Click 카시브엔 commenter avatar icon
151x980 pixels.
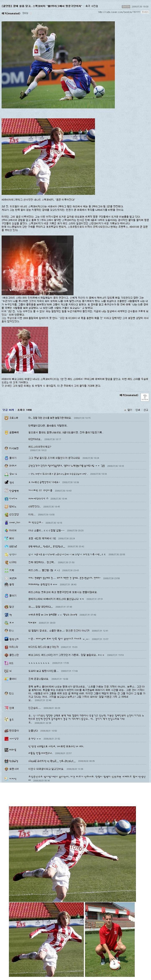[6, 448]
